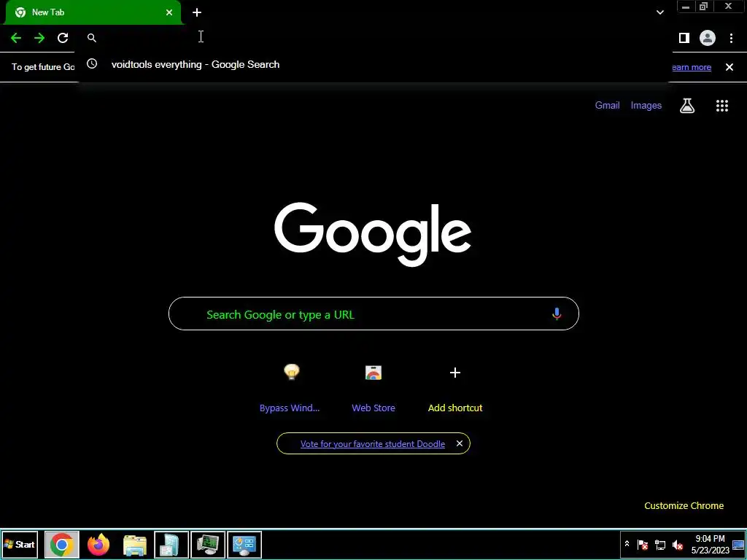
Task: Dismiss the infobar with its X
Action: coord(729,67)
